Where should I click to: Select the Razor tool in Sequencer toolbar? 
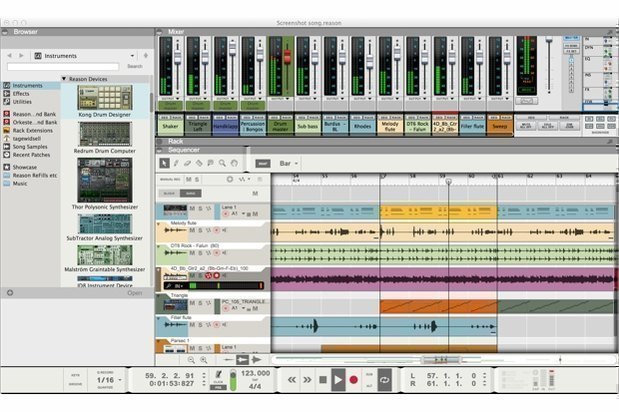[199, 163]
